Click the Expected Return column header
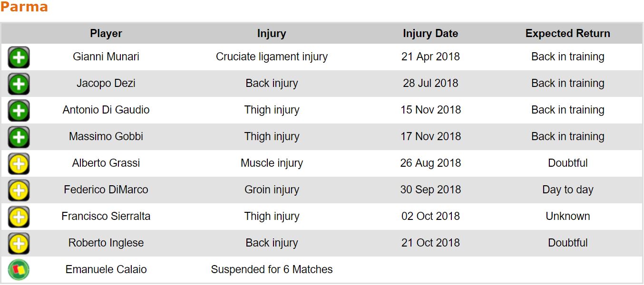Image resolution: width=644 pixels, height=285 pixels. [567, 34]
